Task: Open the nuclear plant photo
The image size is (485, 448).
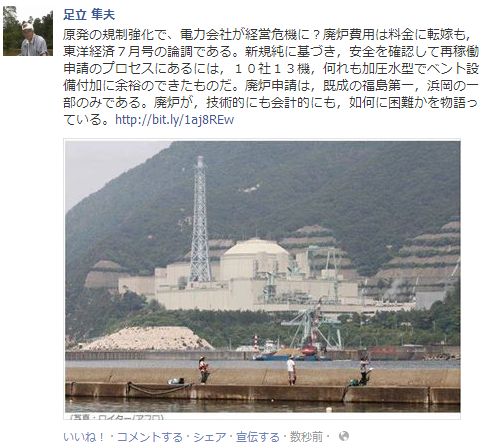Action: pyautogui.click(x=263, y=277)
